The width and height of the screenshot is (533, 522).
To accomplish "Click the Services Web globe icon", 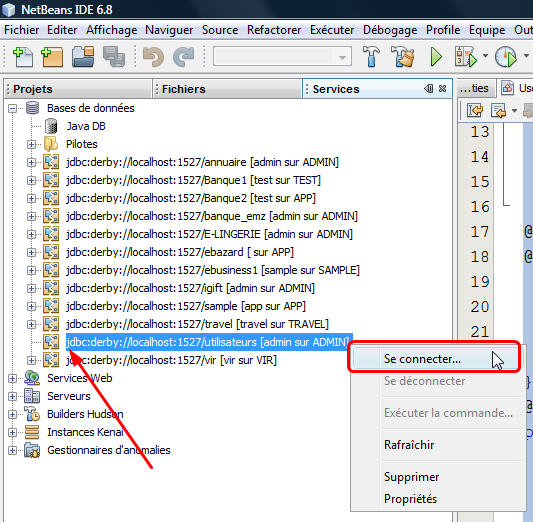I will pos(32,378).
